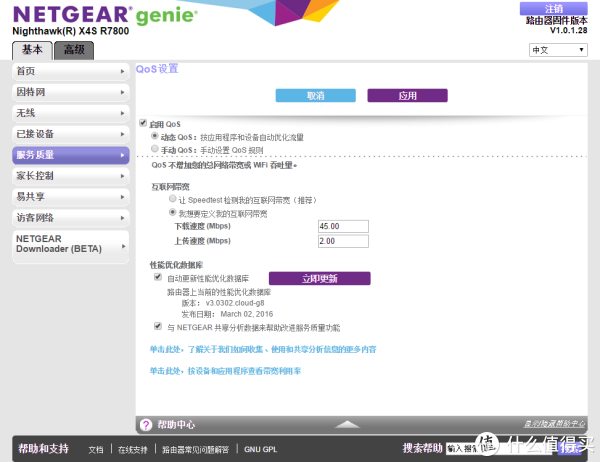
Task: Switch to the 高级 tab
Action: coord(74,51)
